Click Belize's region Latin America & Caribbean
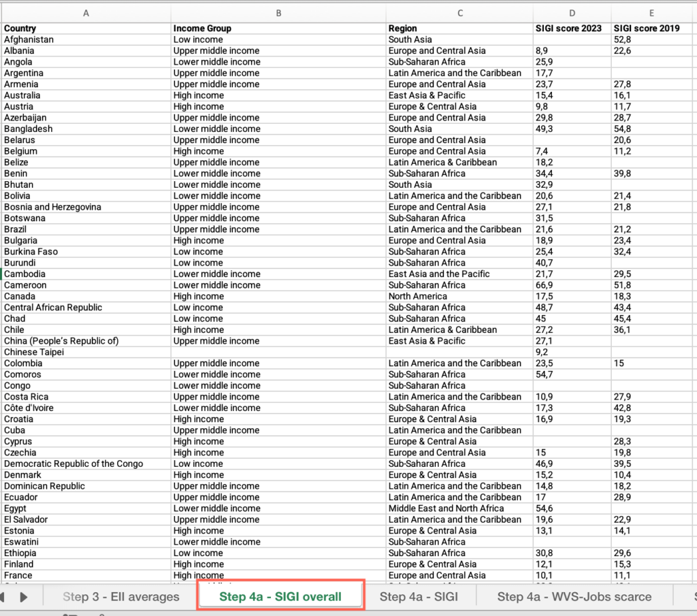Viewport: 697px width, 616px height. 460,162
